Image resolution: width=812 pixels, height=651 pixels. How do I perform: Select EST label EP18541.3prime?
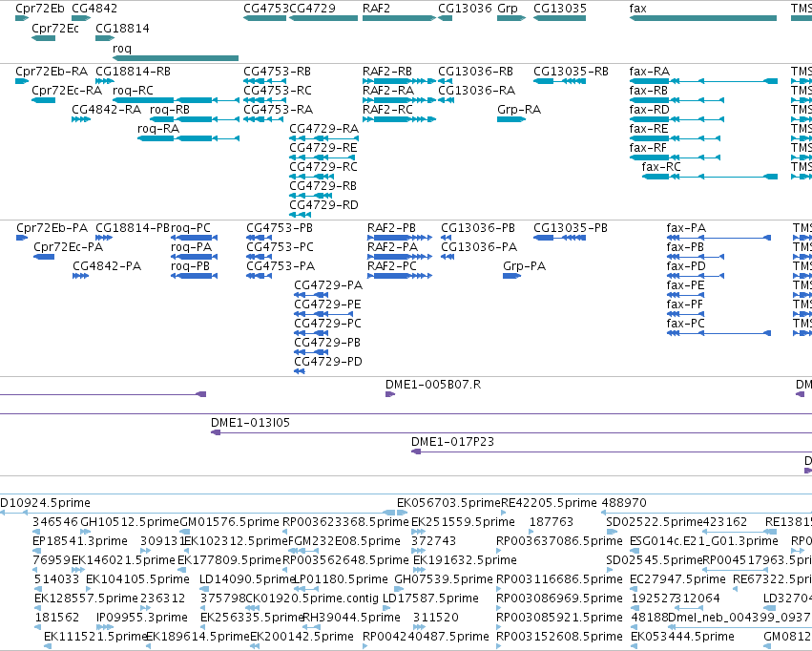80,541
